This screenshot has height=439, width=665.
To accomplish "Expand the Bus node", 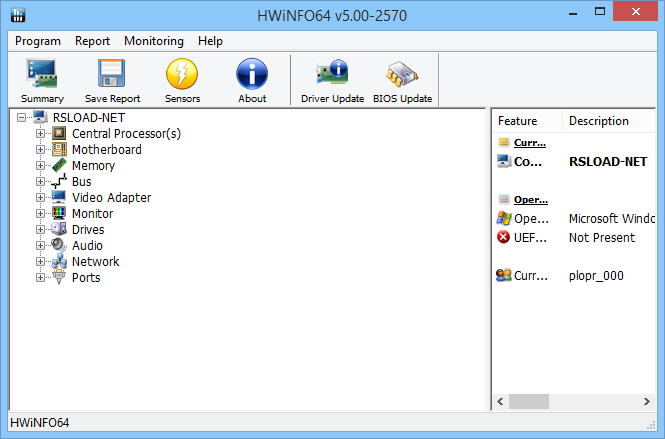I will point(40,182).
